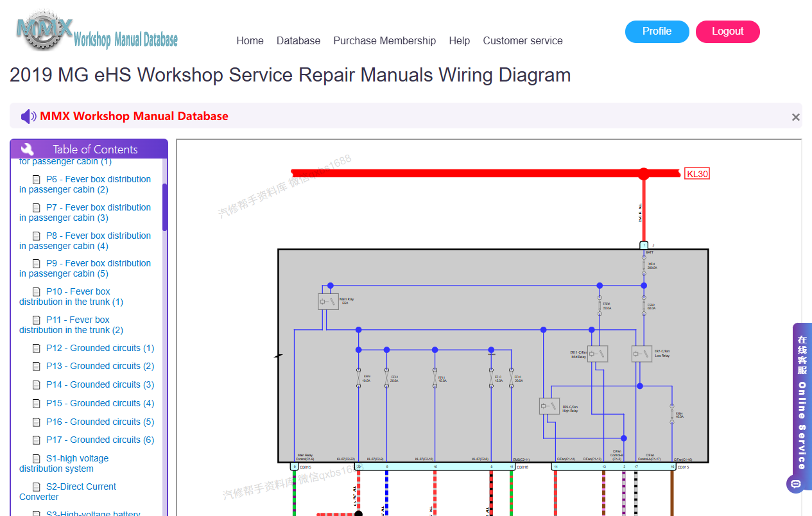Open the Home menu item

[250, 40]
